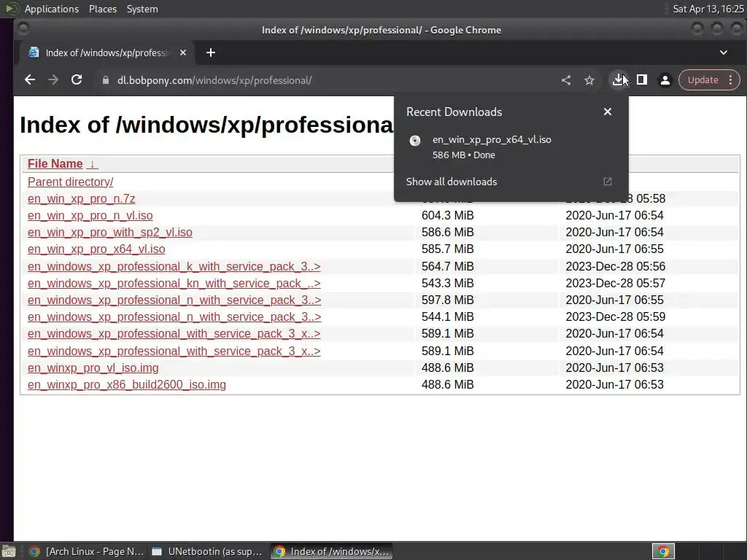Open the System menu
Screen dimensions: 747x560
(x=142, y=9)
